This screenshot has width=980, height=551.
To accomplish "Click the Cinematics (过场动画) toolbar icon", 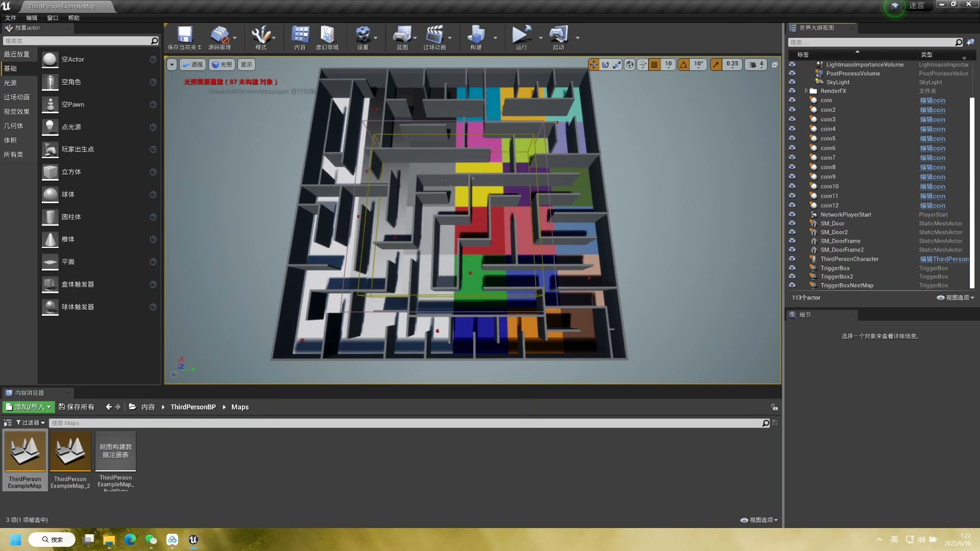I will tap(434, 36).
